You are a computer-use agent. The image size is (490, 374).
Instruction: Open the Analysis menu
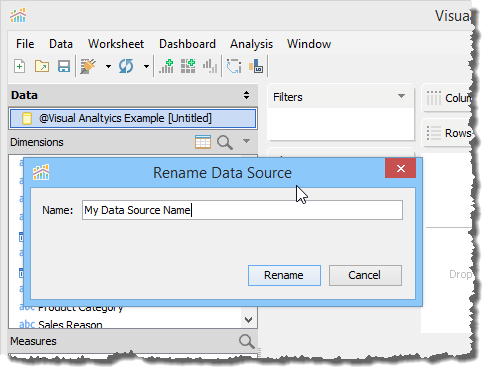coord(251,44)
